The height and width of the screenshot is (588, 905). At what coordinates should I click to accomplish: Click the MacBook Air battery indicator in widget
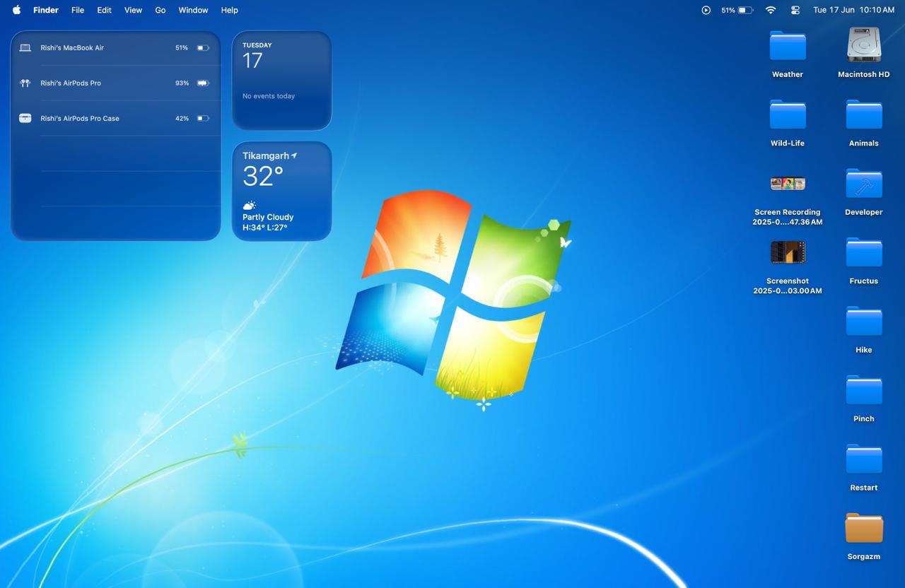click(203, 48)
